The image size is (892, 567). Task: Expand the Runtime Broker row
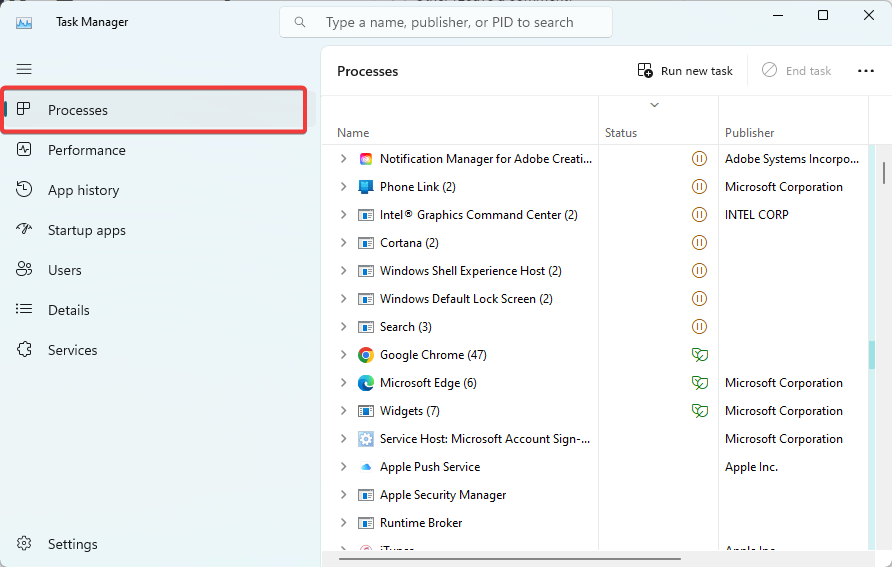tap(343, 523)
